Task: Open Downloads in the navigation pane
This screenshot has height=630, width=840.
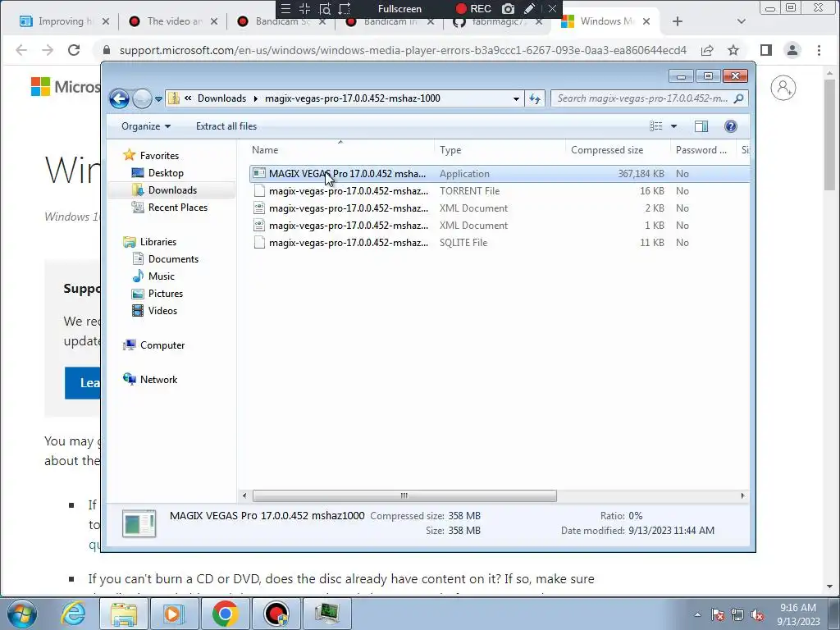Action: [172, 190]
